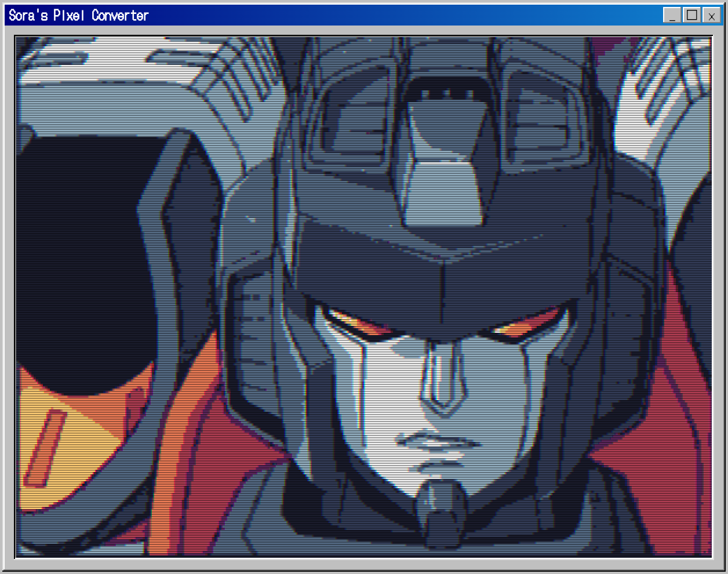This screenshot has height=574, width=728.
Task: Click the Sora's Pixel Converter title text
Action: 79,16
